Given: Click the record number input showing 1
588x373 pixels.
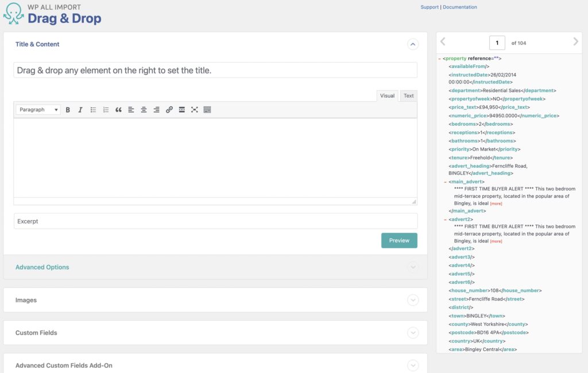Looking at the screenshot, I should pos(497,43).
